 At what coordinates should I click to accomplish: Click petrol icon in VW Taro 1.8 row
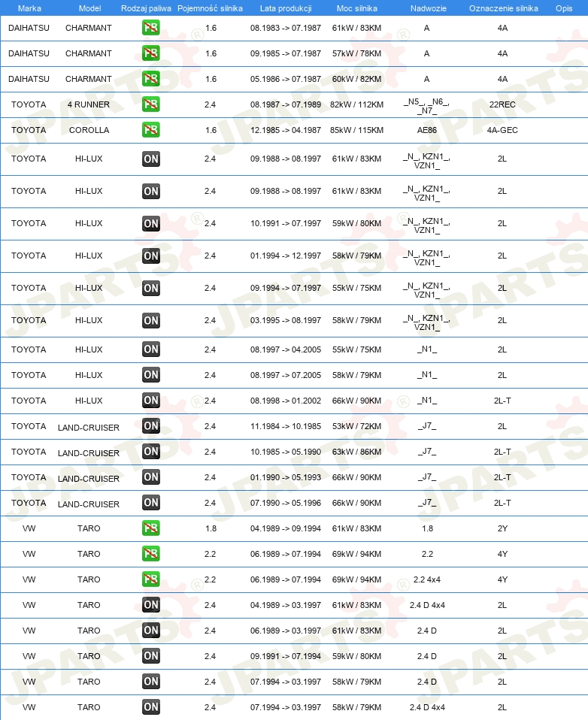(x=150, y=528)
